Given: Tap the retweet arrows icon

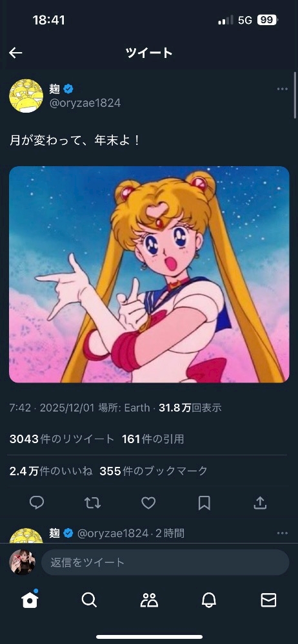Looking at the screenshot, I should [93, 503].
